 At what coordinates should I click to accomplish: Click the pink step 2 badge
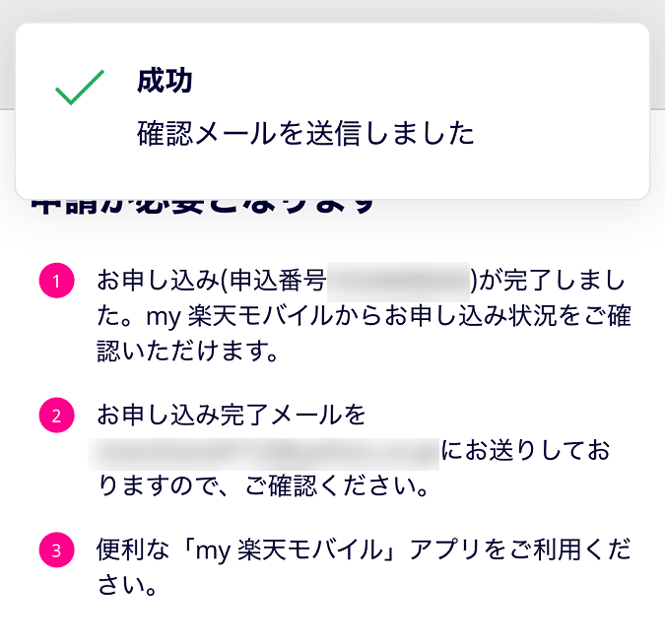coord(56,417)
